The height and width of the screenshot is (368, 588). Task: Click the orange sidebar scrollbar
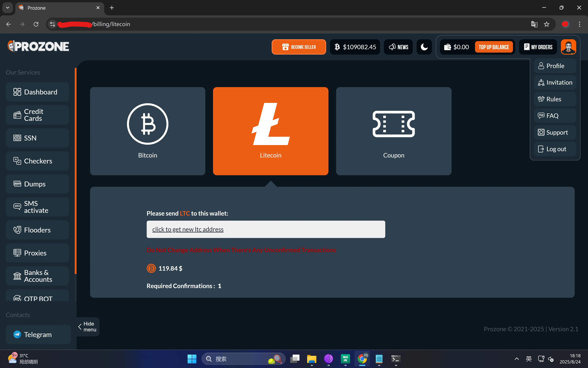pos(75,171)
